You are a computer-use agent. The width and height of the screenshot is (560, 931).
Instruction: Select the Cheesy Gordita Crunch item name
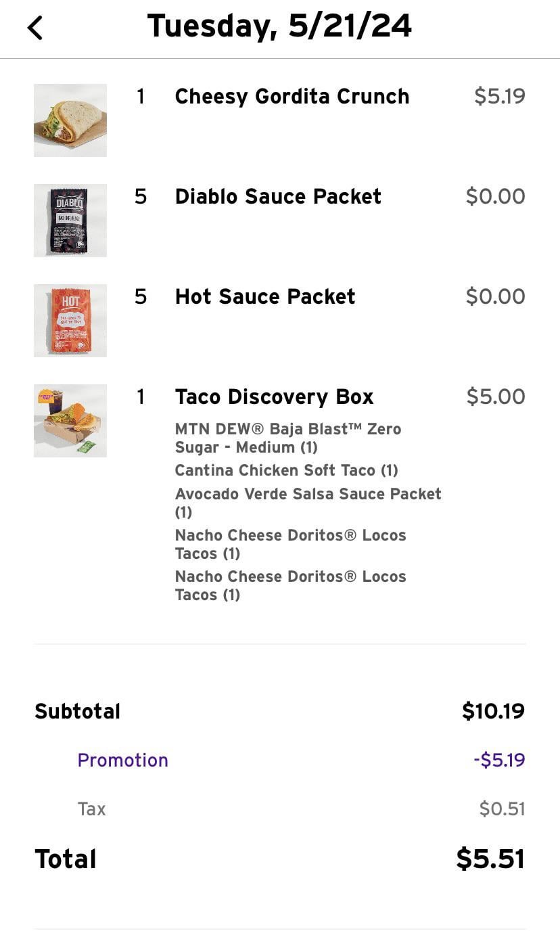click(x=291, y=97)
